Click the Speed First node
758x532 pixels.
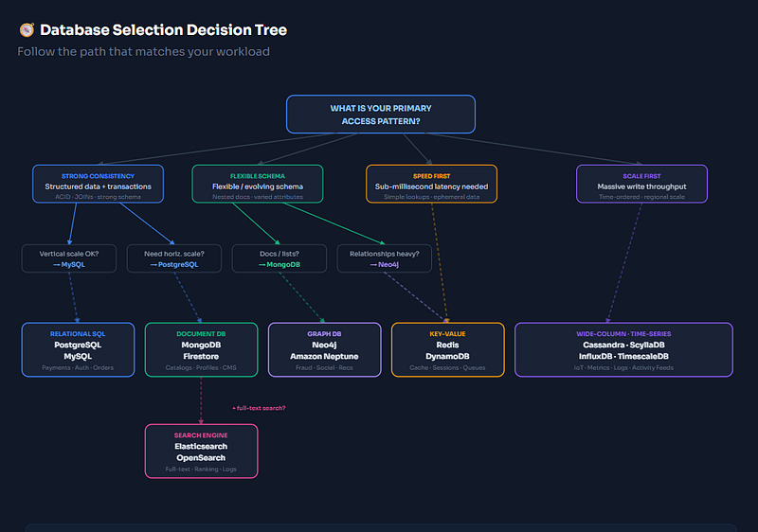pos(432,184)
